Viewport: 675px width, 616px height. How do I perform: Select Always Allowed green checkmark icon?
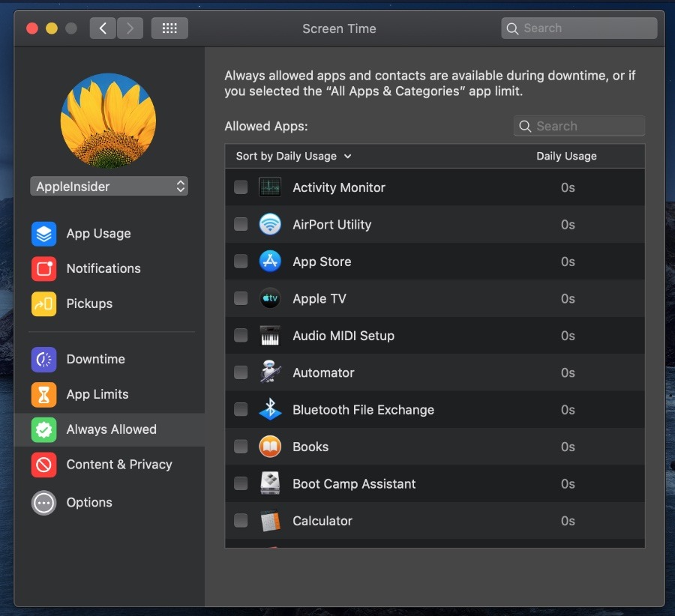pos(44,429)
